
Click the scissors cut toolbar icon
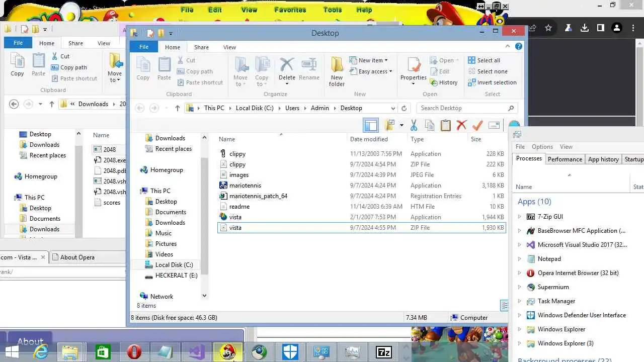click(414, 125)
